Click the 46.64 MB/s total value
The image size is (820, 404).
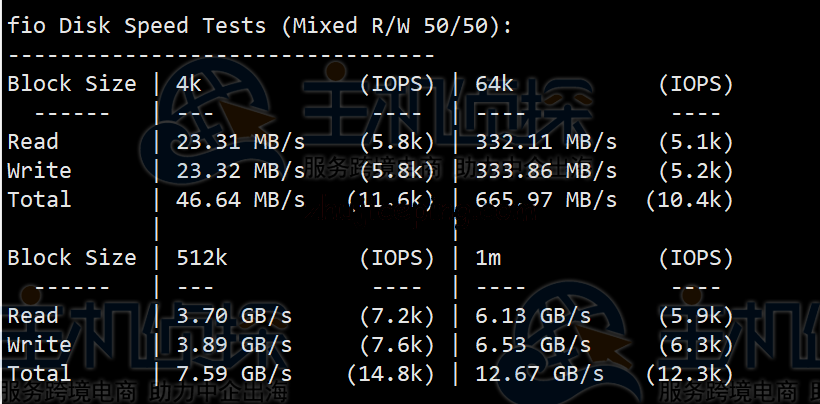tap(240, 200)
